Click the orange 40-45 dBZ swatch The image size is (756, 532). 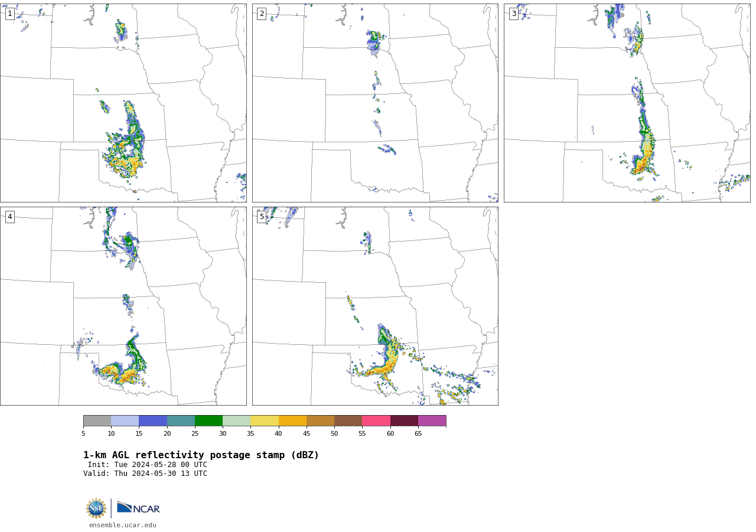[292, 421]
